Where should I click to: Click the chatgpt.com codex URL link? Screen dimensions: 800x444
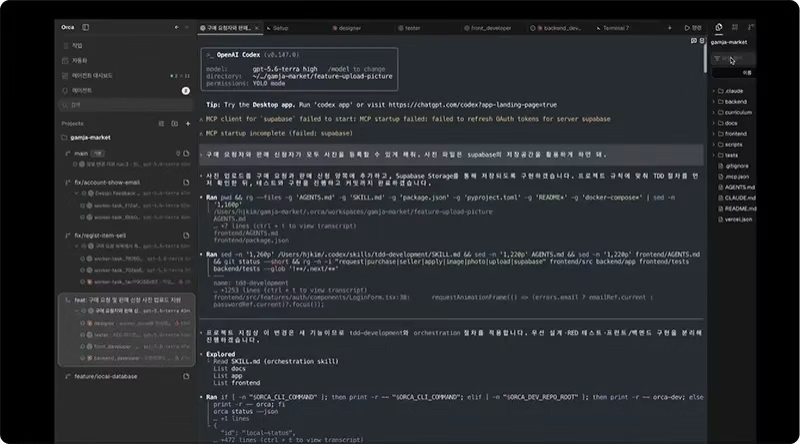click(x=472, y=105)
